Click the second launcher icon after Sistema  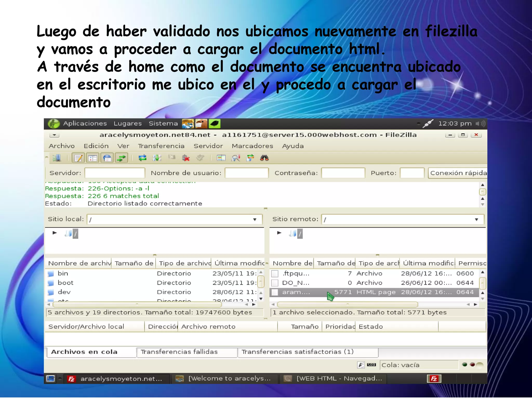[x=201, y=124]
